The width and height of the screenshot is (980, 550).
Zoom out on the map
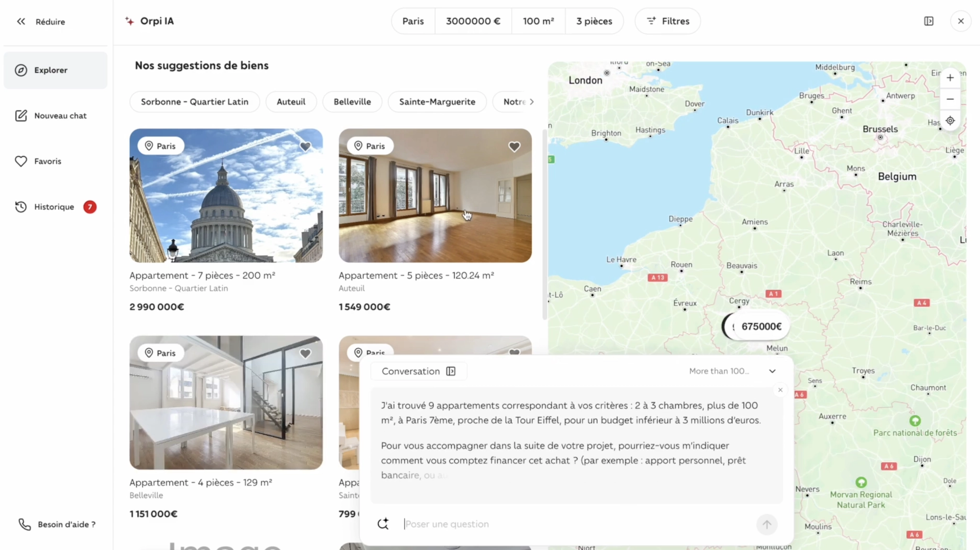950,99
